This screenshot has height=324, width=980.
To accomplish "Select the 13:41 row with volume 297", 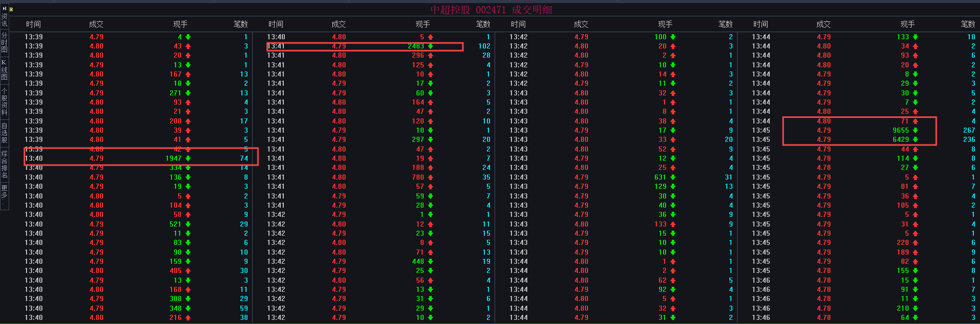I will (379, 139).
